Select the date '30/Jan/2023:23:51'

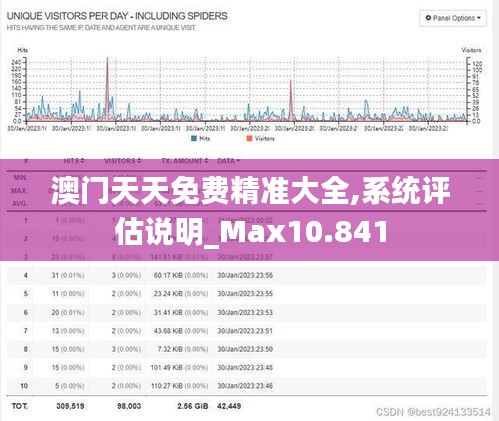[x=245, y=331]
